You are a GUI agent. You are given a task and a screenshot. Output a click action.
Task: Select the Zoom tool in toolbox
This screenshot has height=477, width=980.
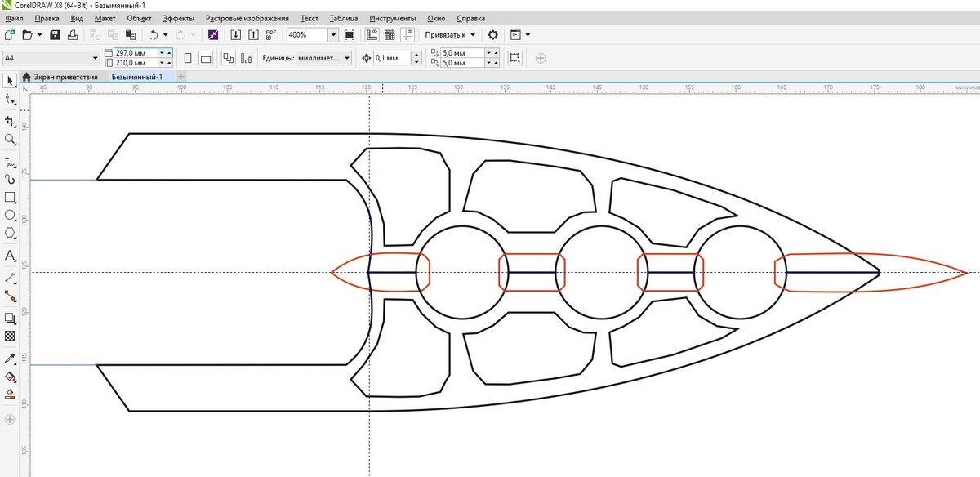click(x=10, y=139)
